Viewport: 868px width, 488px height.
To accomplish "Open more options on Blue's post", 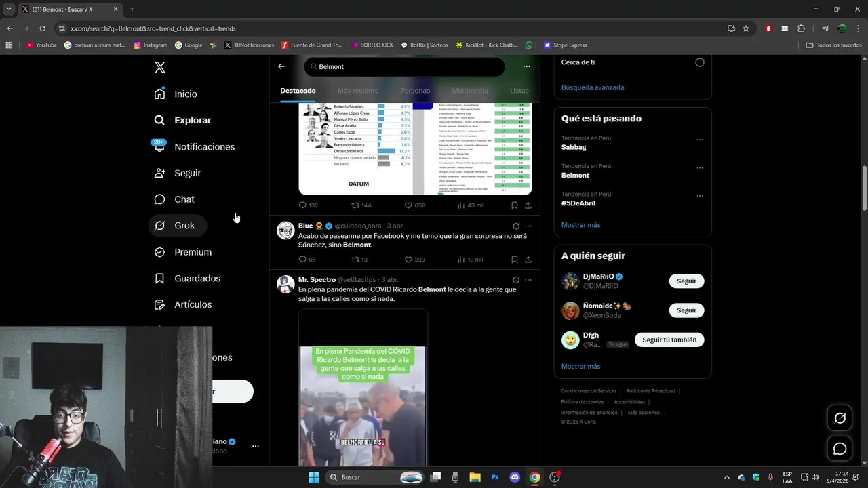I will (x=528, y=226).
